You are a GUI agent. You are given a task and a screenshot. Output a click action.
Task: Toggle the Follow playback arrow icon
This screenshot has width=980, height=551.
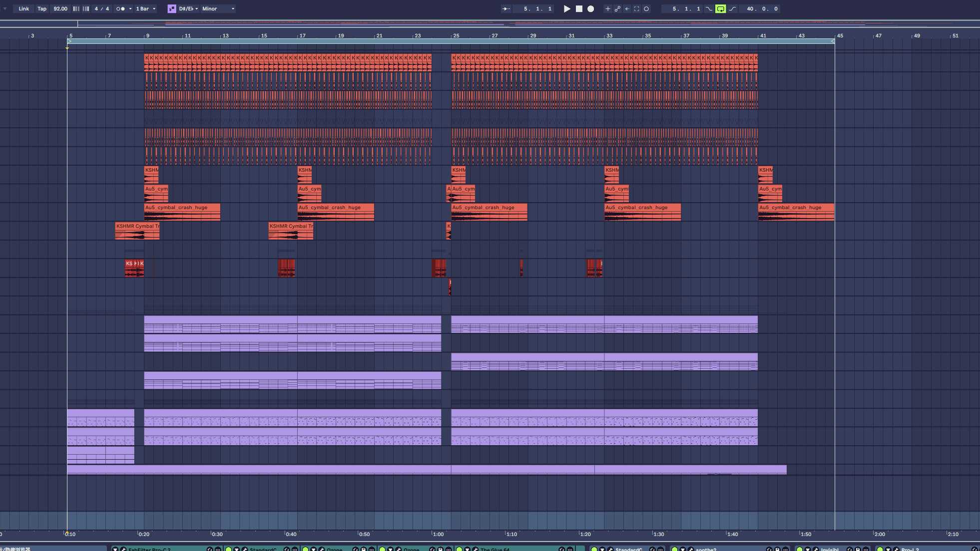click(506, 8)
